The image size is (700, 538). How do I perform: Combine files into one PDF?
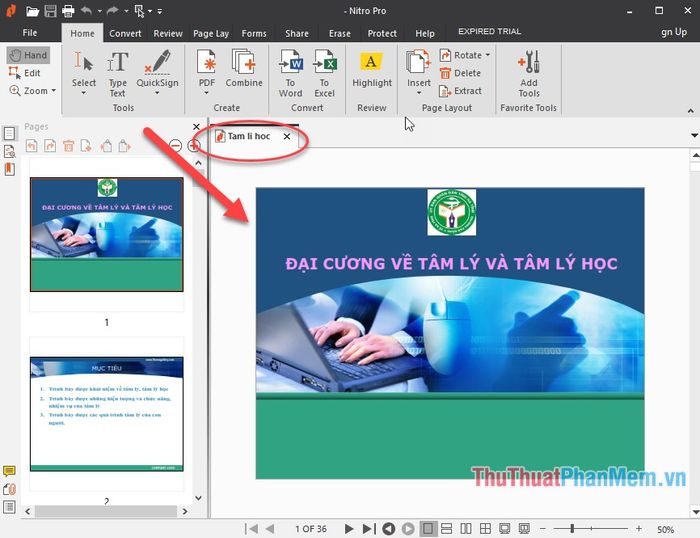[x=244, y=68]
